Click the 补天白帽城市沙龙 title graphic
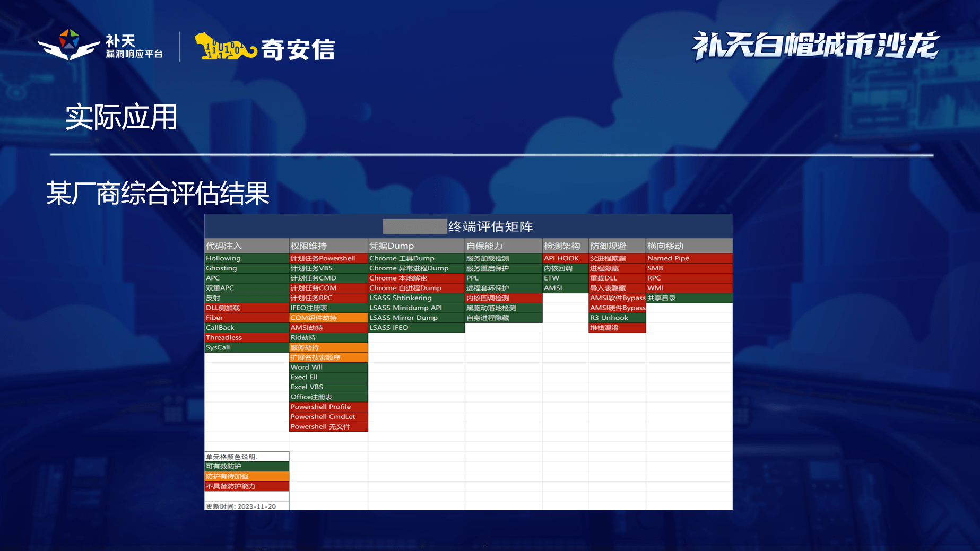 click(x=816, y=46)
